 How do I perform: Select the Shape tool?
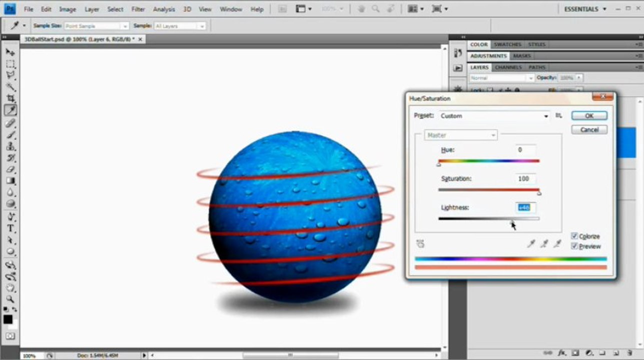pyautogui.click(x=10, y=251)
